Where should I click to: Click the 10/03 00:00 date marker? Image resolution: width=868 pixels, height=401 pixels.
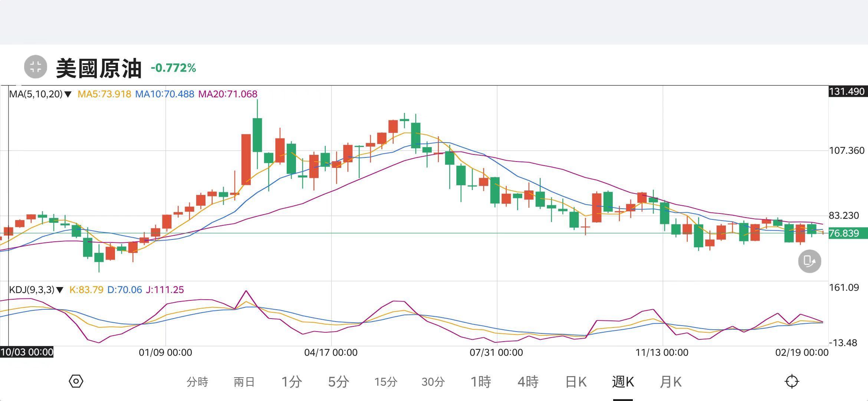[27, 352]
